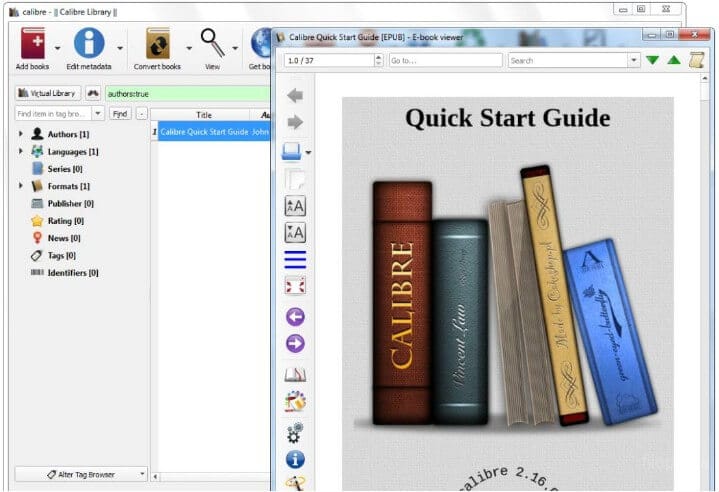Click the View magnifier icon

(x=212, y=43)
